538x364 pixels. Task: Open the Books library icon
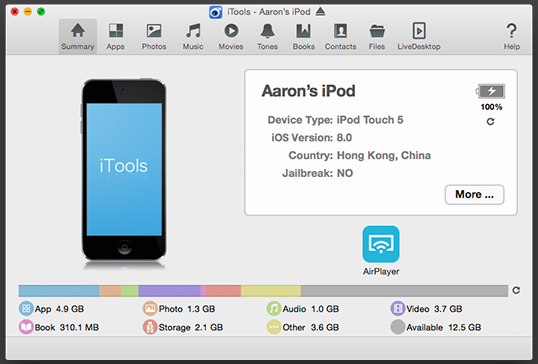click(304, 31)
